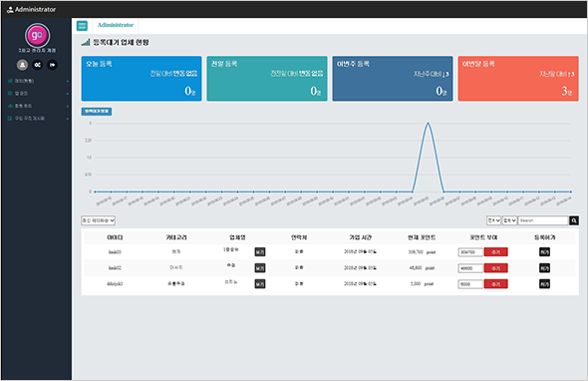Screen dimensions: 588x381
Task: Click the point input field showing 5000
Action: coord(470,284)
